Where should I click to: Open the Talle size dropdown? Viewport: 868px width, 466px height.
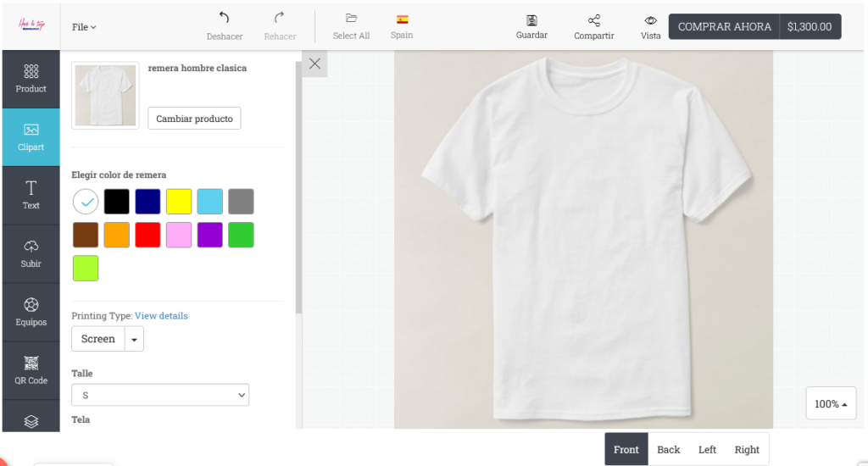click(x=160, y=395)
